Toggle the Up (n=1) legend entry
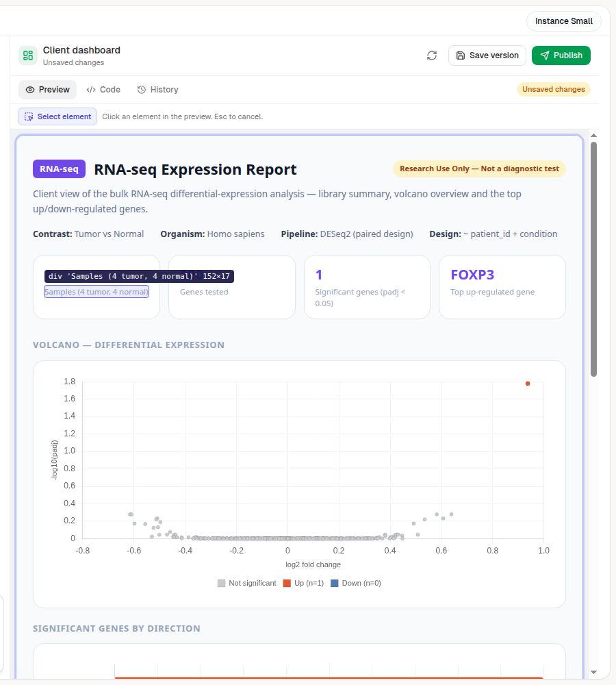The image size is (616, 685). pos(303,583)
